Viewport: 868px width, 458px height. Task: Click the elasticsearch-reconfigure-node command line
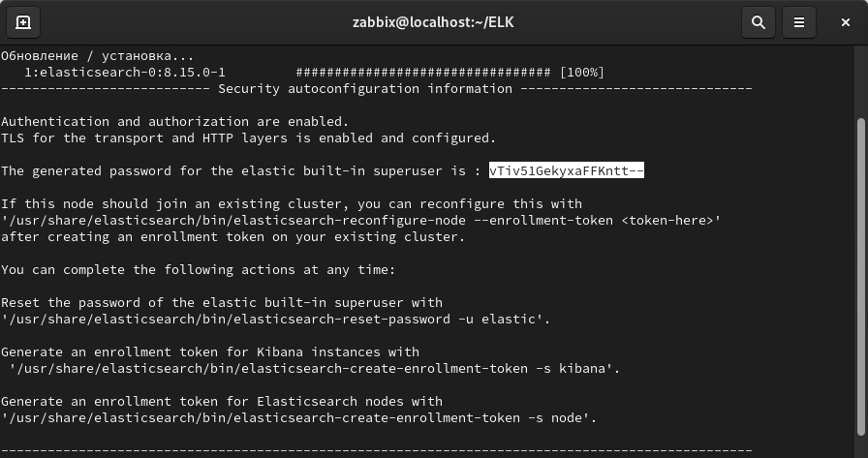360,221
